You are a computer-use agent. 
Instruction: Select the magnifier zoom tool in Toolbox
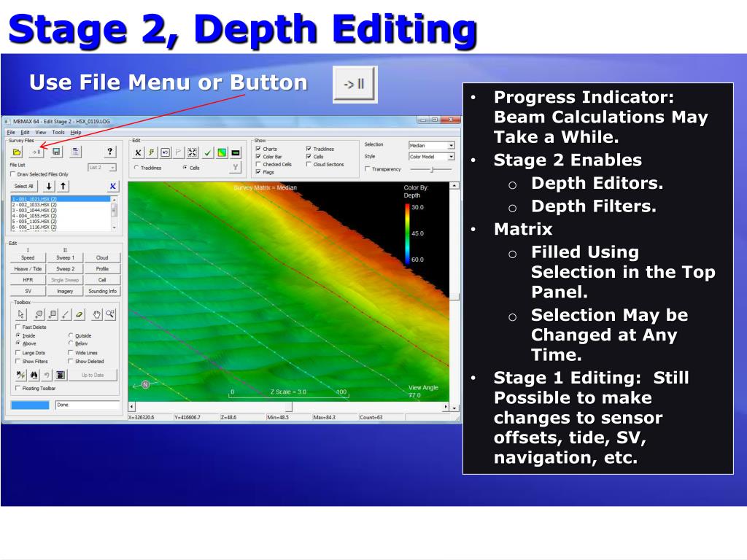coord(110,314)
